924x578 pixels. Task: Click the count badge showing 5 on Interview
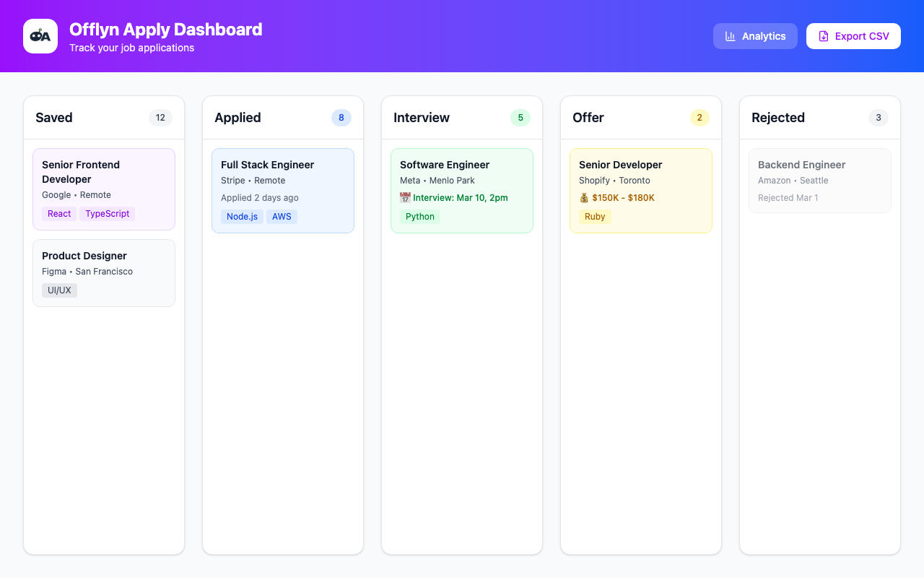pyautogui.click(x=520, y=117)
